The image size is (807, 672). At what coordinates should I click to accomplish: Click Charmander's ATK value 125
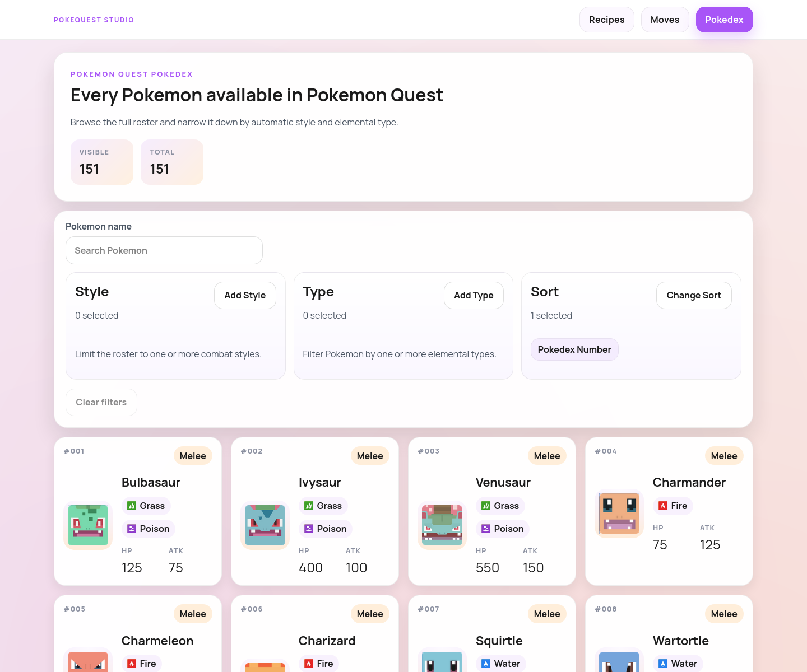[710, 545]
